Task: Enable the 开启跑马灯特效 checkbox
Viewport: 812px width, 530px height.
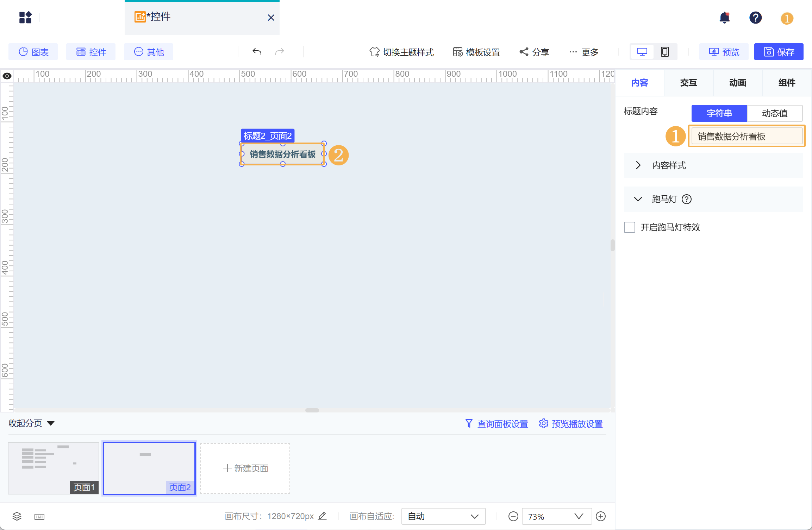Action: [629, 227]
